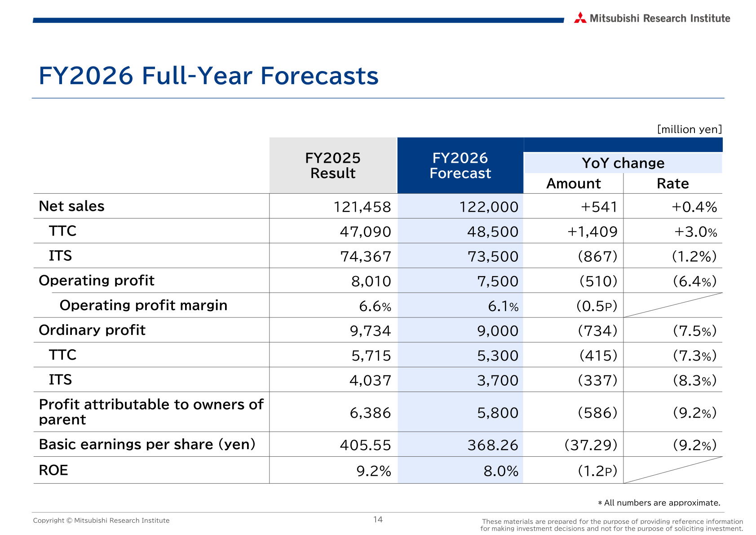Click the 48,500 TTC forecast value

(x=492, y=232)
